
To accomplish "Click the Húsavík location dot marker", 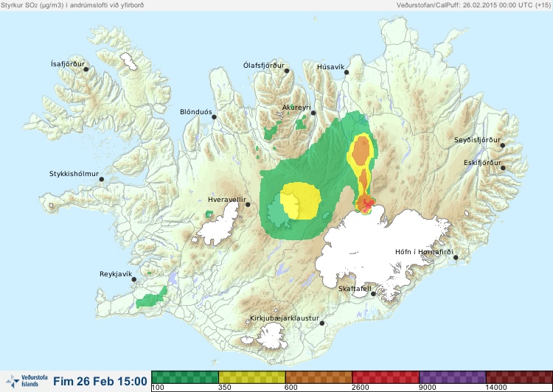I will tap(347, 72).
